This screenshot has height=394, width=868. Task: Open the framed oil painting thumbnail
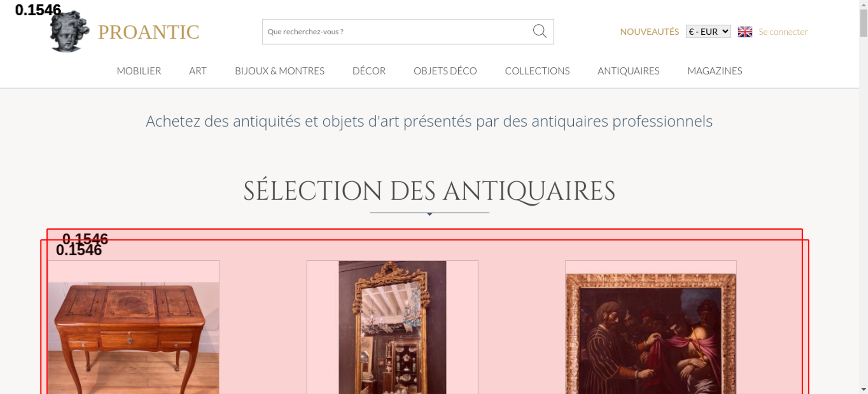coord(651,327)
